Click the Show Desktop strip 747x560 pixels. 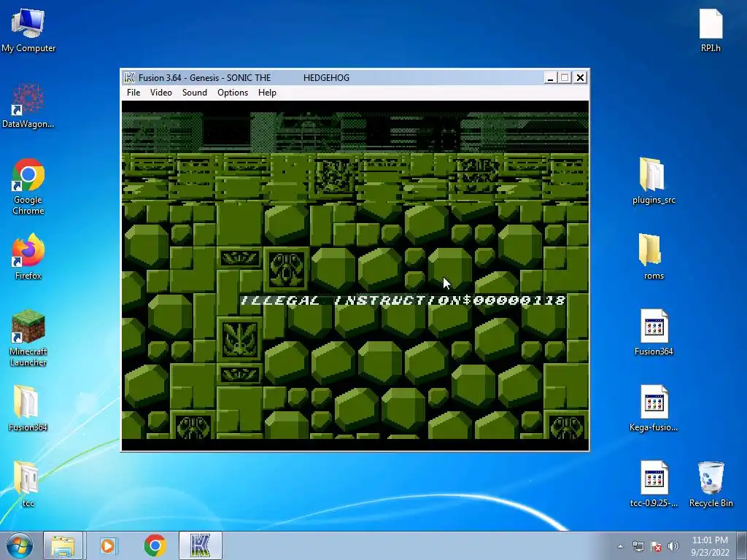coord(742,545)
